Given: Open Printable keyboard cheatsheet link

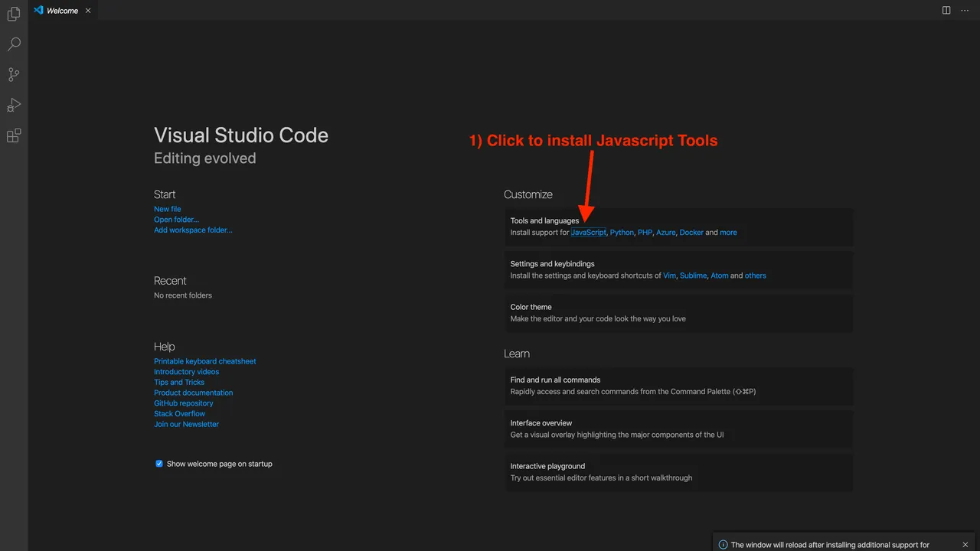Looking at the screenshot, I should pyautogui.click(x=205, y=361).
